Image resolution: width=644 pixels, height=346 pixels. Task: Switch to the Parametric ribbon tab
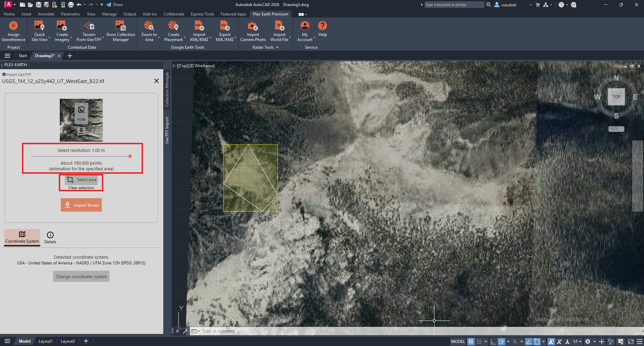tap(71, 14)
